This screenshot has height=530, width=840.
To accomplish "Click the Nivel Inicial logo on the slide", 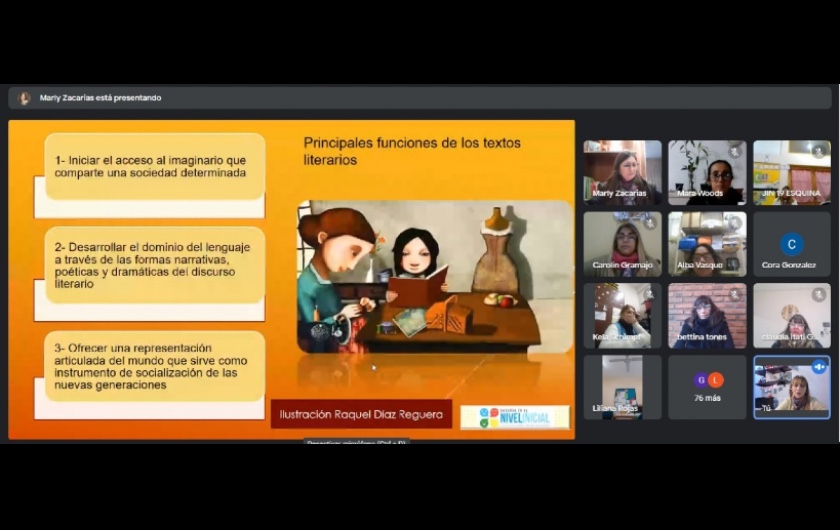I will (515, 417).
